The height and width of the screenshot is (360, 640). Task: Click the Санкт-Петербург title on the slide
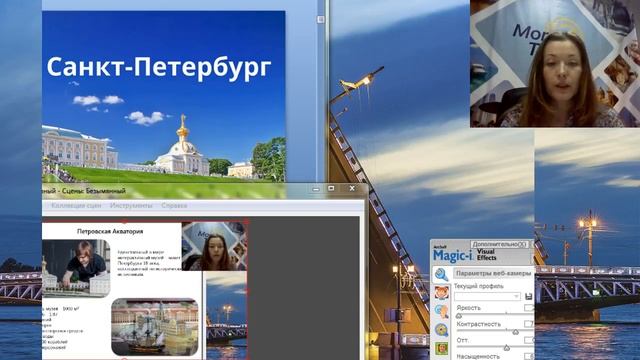[159, 67]
